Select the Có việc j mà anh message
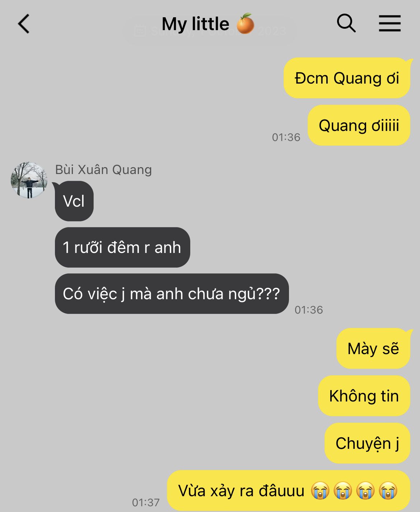Viewport: 420px width, 512px height. pyautogui.click(x=172, y=293)
